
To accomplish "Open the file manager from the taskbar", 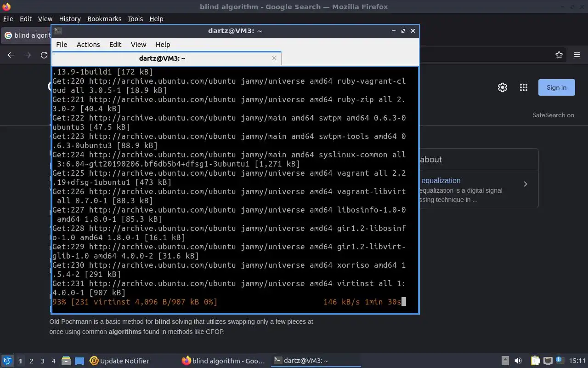I will (x=66, y=361).
